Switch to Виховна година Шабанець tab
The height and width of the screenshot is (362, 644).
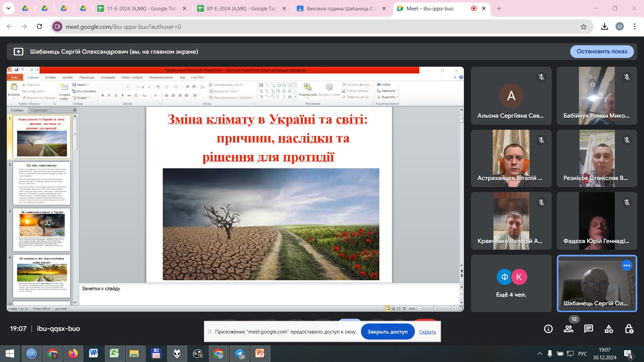341,9
